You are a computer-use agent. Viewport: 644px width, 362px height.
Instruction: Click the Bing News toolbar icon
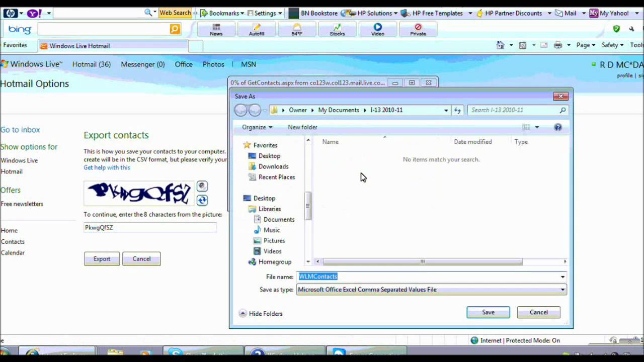(216, 30)
